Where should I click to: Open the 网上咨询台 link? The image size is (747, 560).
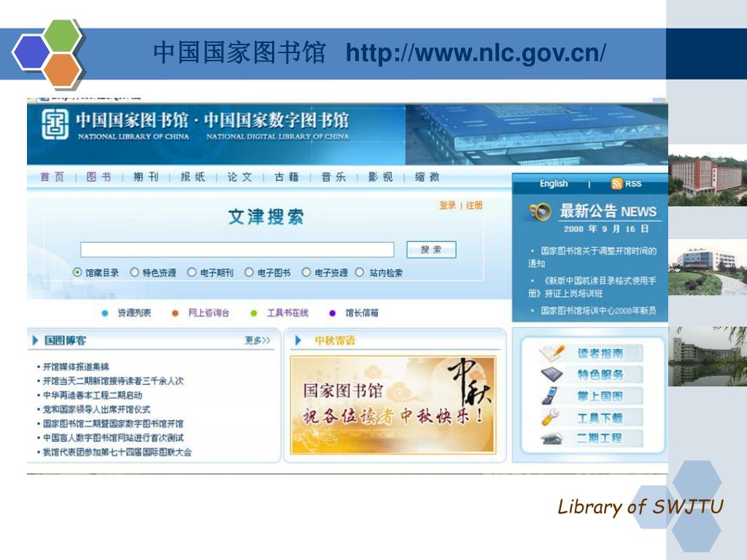[x=209, y=313]
